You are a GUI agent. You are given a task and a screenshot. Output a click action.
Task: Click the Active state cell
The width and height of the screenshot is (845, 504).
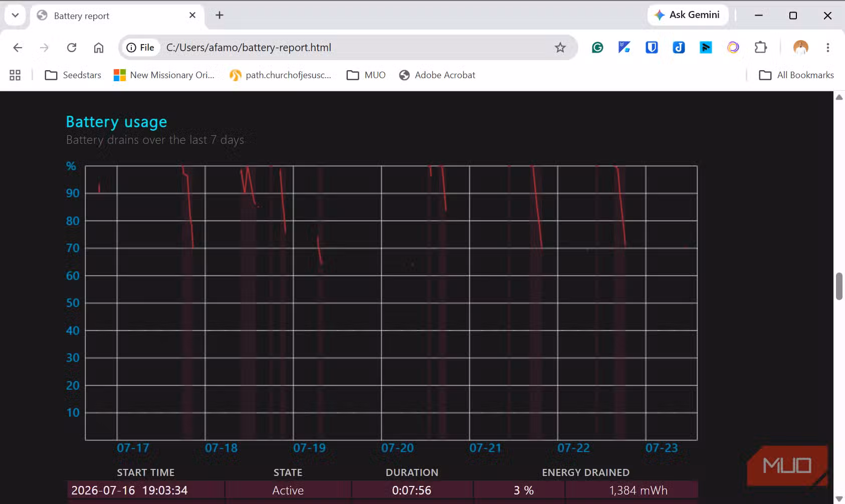coord(288,490)
